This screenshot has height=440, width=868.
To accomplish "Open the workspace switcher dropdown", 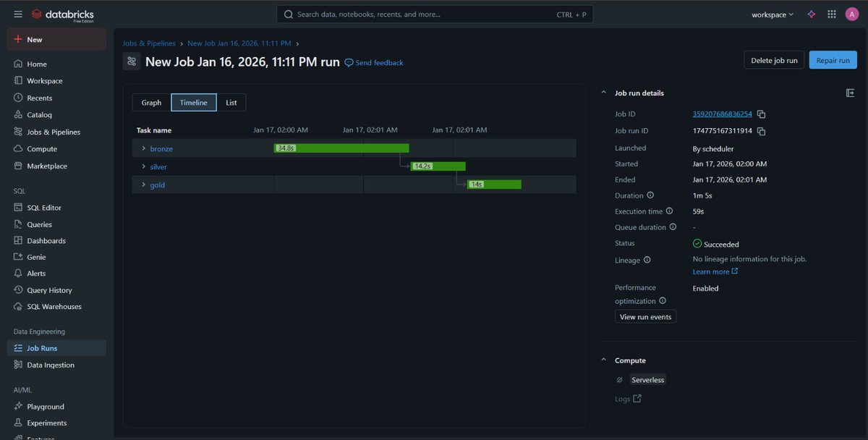I will [773, 14].
